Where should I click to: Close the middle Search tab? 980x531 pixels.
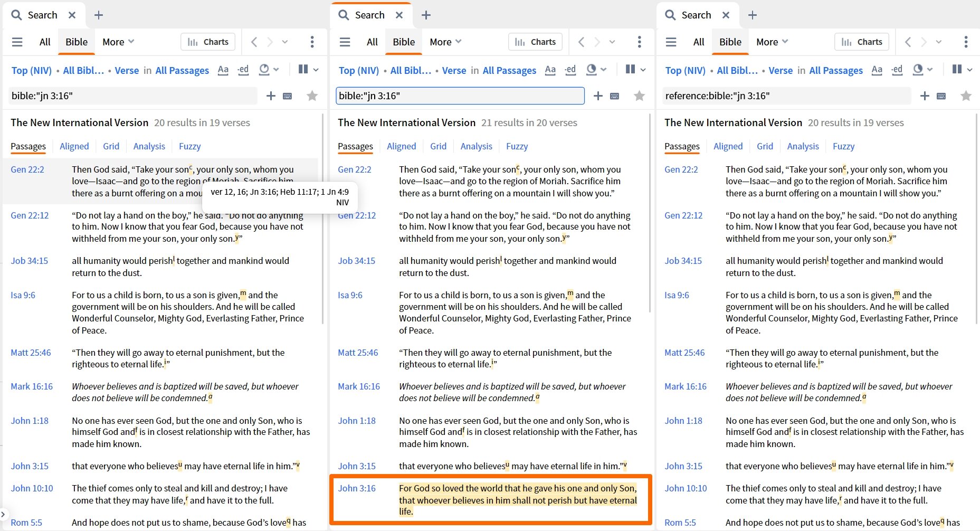[x=399, y=15]
